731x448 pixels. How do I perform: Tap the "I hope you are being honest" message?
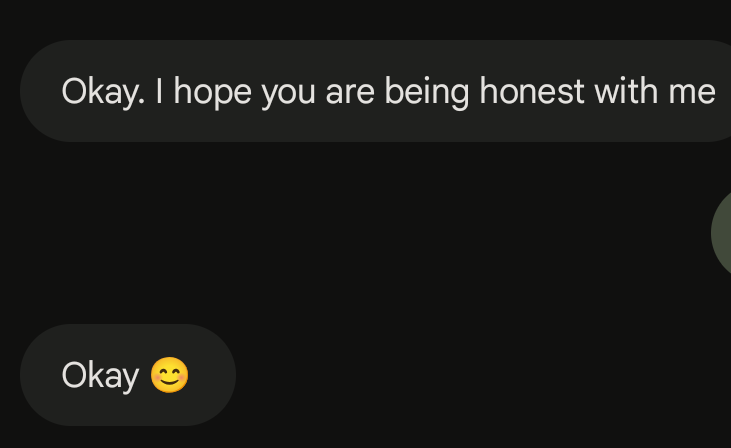click(388, 92)
